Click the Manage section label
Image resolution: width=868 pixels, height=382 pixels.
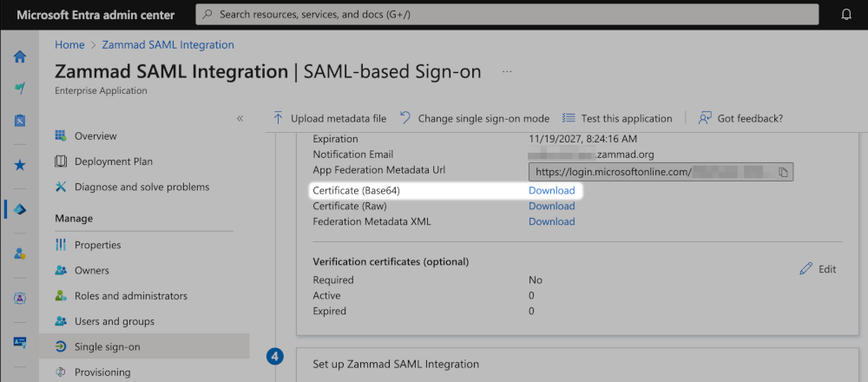(x=74, y=219)
